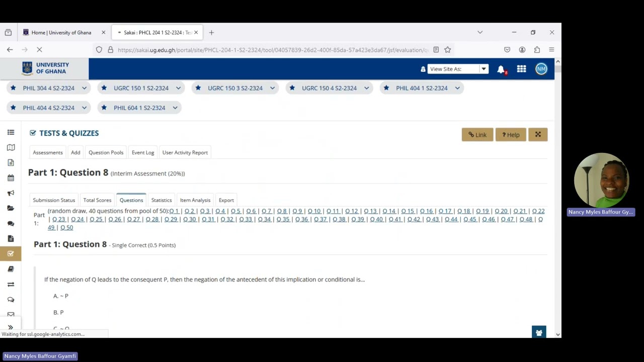This screenshot has height=362, width=644.
Task: Expand PHIL 604 1 S2-2324 site menu
Action: tap(175, 108)
